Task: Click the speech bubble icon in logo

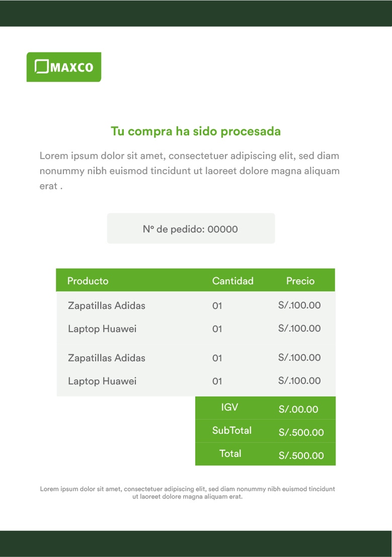Action: (42, 66)
